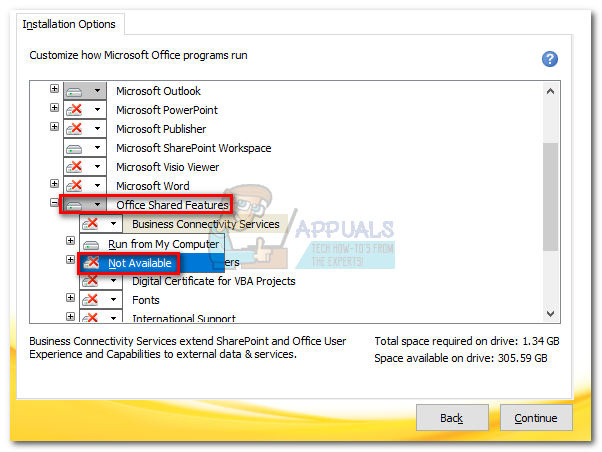Viewport: 602px width, 452px height.
Task: Open install options dropdown for Microsoft Word
Action: (98, 185)
